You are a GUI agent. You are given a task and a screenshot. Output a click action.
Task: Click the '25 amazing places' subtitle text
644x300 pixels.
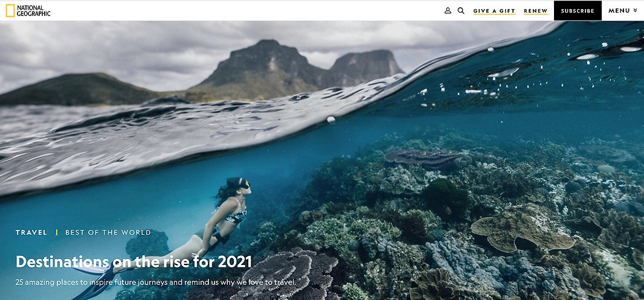click(x=156, y=282)
